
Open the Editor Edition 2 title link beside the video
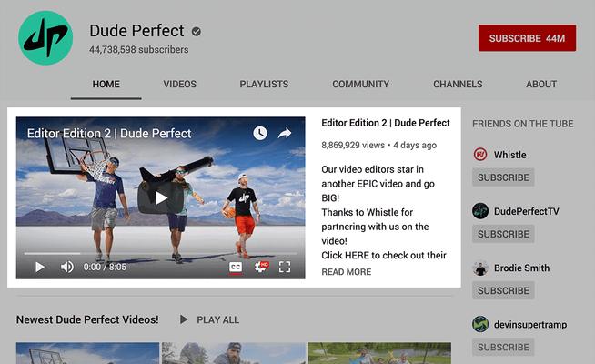pyautogui.click(x=386, y=123)
